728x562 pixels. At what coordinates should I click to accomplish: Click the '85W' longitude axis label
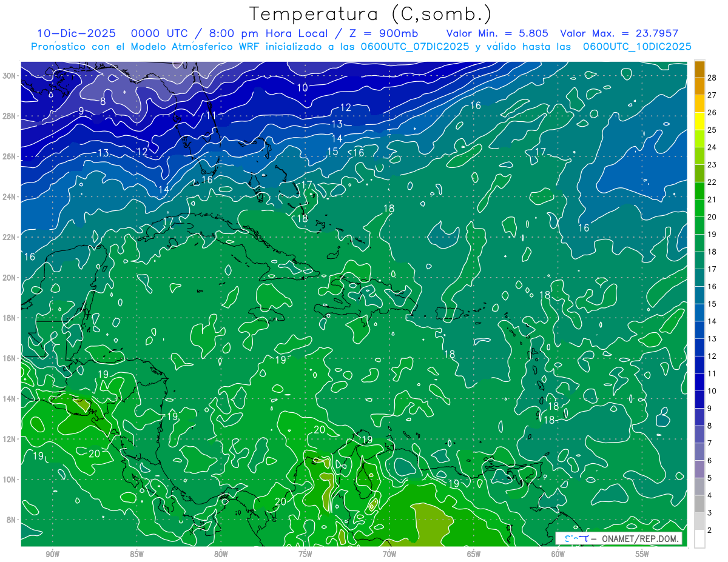click(x=136, y=554)
